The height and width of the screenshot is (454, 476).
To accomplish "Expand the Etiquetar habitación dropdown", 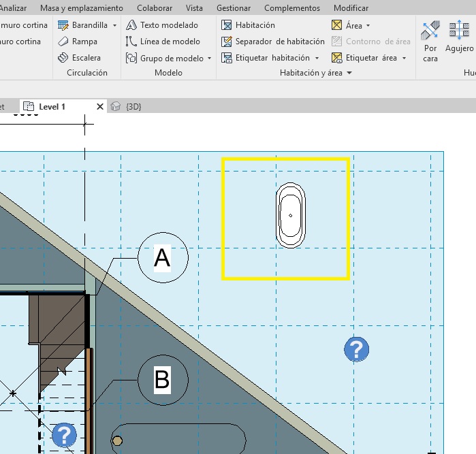I will pos(317,59).
